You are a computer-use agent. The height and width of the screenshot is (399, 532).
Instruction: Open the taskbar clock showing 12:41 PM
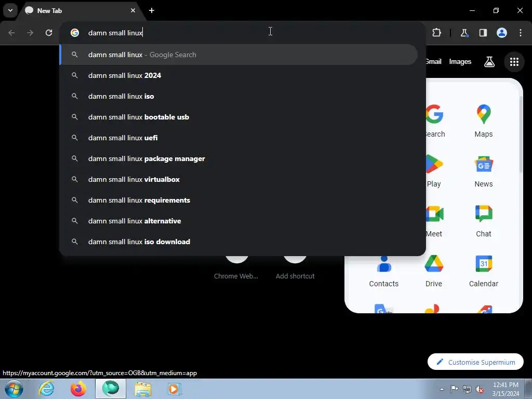pos(505,389)
